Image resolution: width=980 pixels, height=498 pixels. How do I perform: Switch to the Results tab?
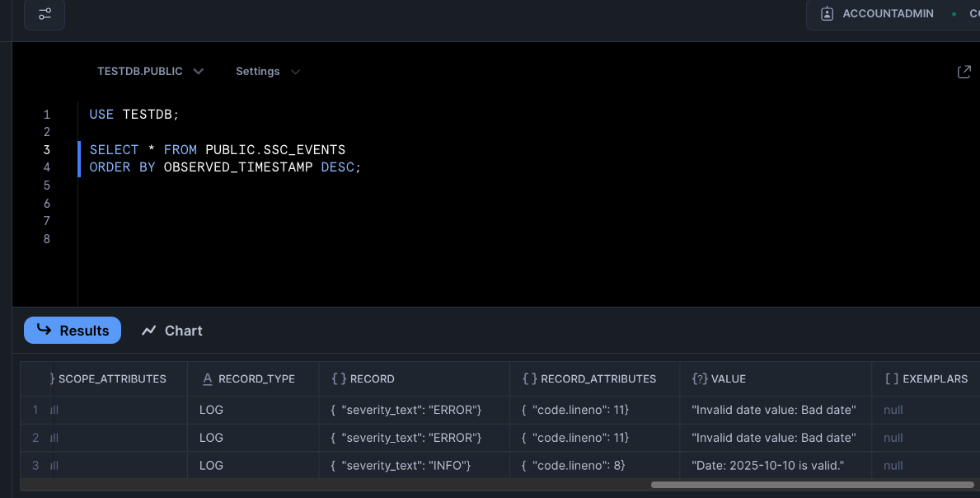pyautogui.click(x=73, y=331)
